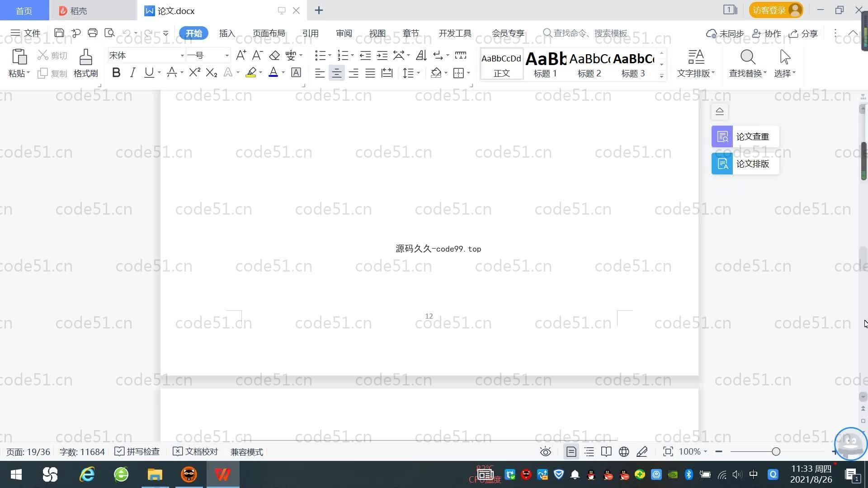Open the 页面布局 Page Layout tab

[x=269, y=33]
